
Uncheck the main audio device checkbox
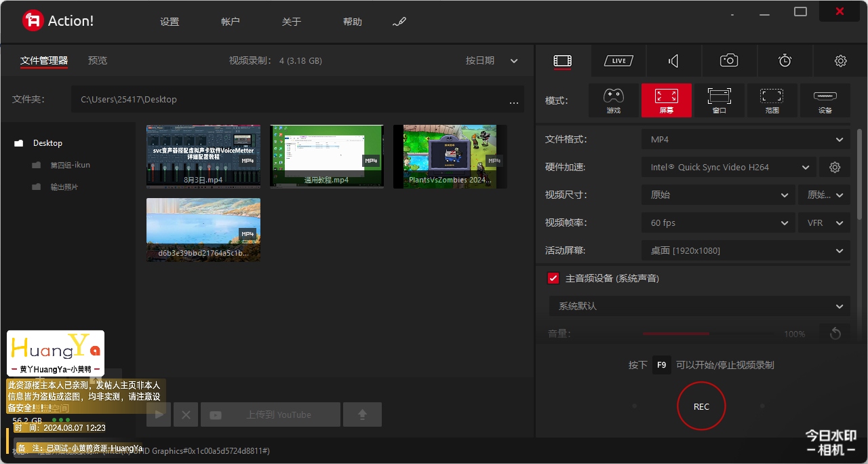click(x=553, y=278)
